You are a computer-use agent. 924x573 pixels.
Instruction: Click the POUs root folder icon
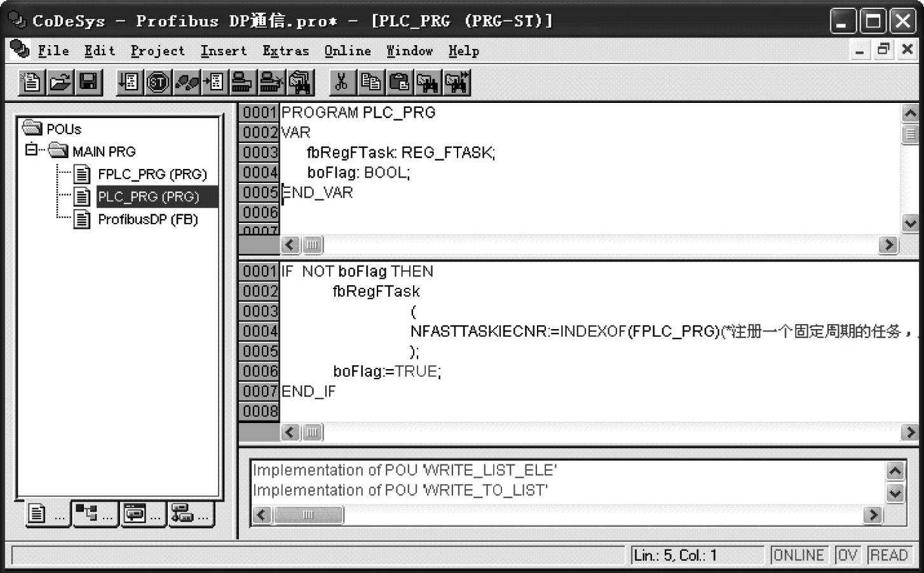(32, 128)
